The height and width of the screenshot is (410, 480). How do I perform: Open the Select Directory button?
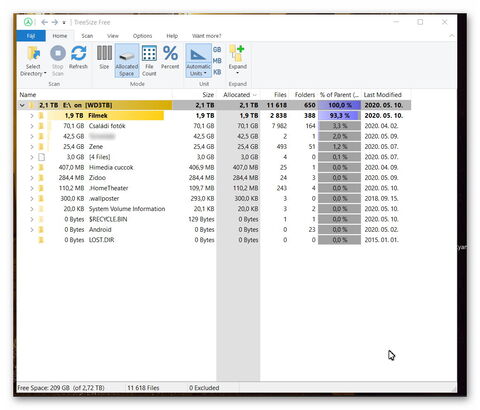coord(33,61)
